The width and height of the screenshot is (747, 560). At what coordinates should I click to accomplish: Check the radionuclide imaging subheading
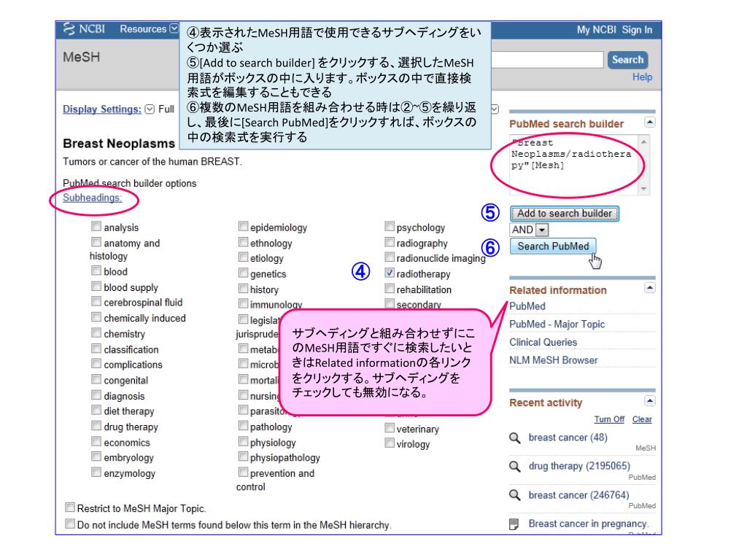(x=390, y=257)
